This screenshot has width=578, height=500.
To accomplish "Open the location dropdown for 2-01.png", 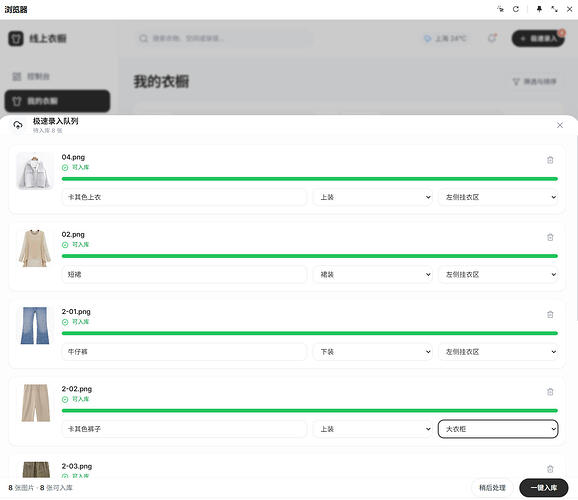I will click(498, 352).
